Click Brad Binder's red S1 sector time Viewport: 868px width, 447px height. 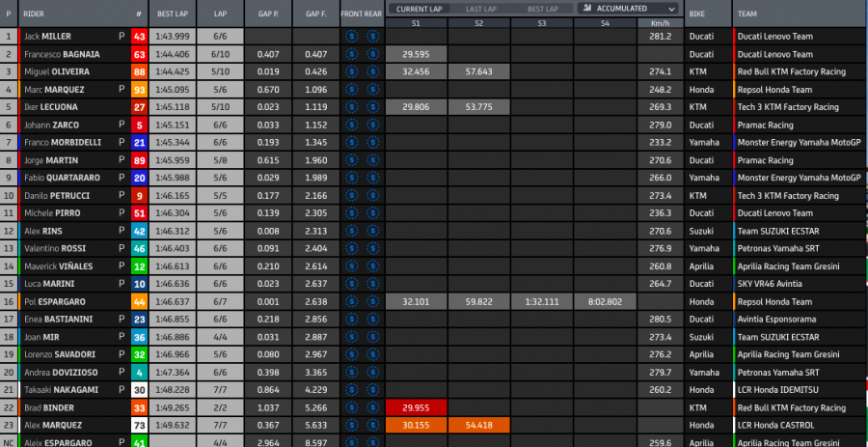click(x=417, y=407)
